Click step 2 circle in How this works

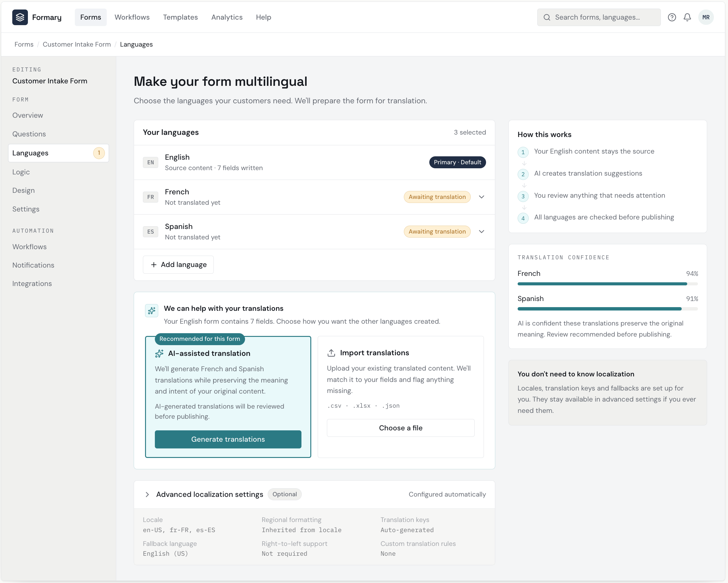523,174
